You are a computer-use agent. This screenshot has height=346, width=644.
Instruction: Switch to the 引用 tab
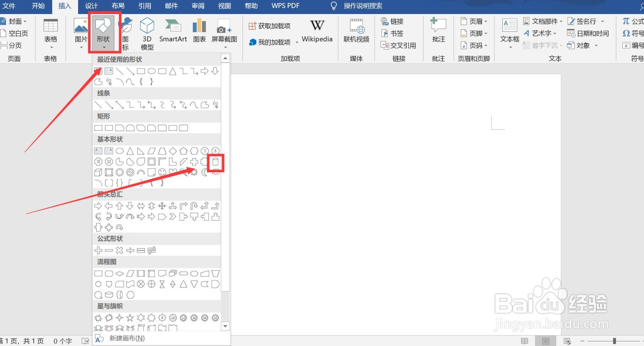pyautogui.click(x=144, y=6)
